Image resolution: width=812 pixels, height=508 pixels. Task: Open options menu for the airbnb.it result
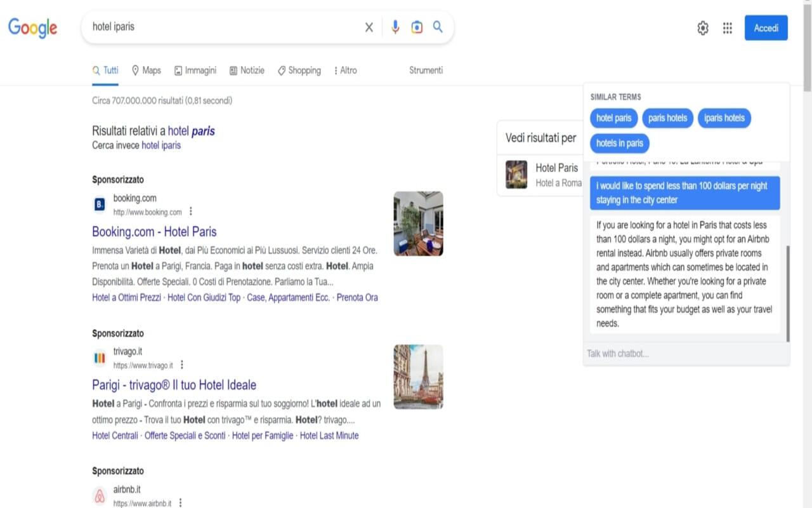(180, 502)
